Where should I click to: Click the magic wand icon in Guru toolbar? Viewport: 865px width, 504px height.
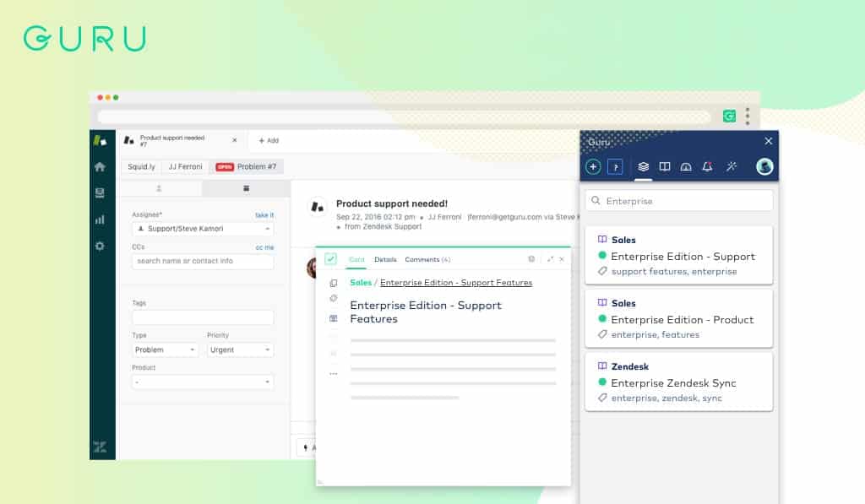(x=732, y=166)
